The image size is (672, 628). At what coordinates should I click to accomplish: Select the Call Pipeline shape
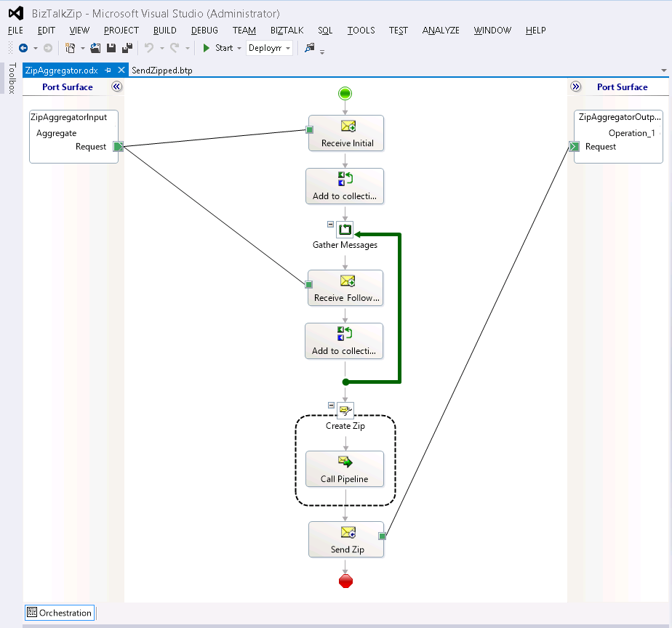[x=345, y=469]
